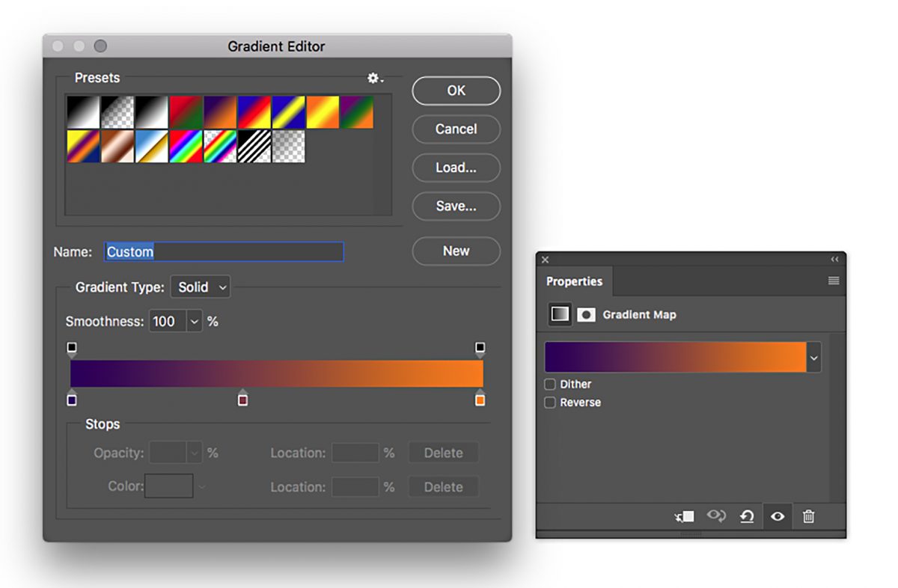Delete the adjustment layer via trash icon
The width and height of the screenshot is (898, 588).
(808, 516)
